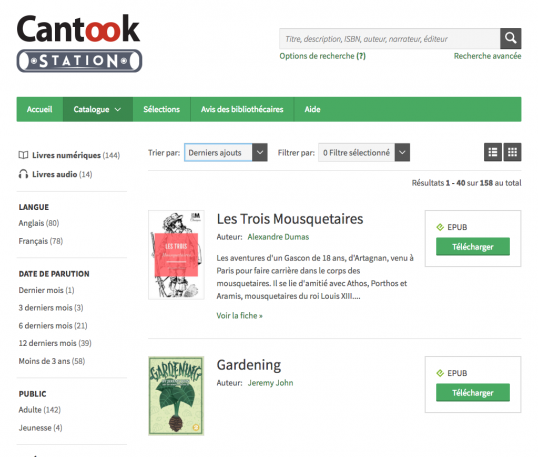
Task: Open the Sélections menu item
Action: coord(161,109)
